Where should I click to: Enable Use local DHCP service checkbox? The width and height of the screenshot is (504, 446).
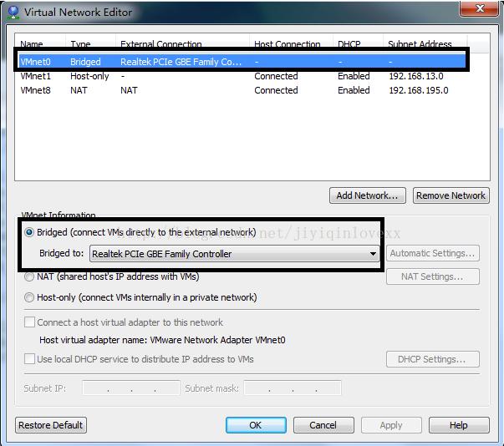[x=29, y=358]
